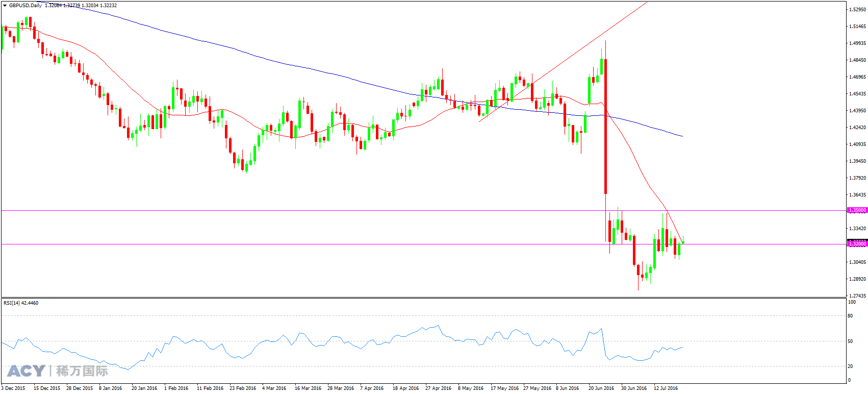This screenshot has width=868, height=394.
Task: Click the 1.36435 price on the axis
Action: [857, 194]
